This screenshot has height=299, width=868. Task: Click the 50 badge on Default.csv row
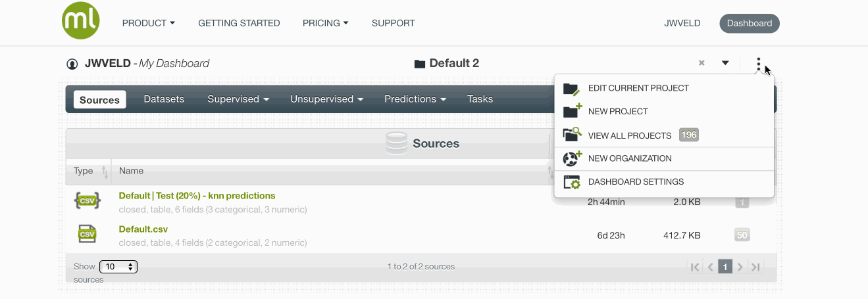click(x=742, y=235)
